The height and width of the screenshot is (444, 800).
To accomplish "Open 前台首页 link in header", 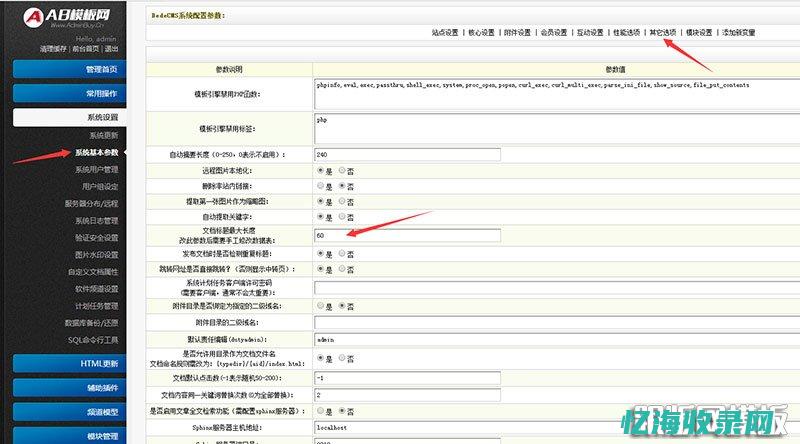I will pyautogui.click(x=86, y=48).
